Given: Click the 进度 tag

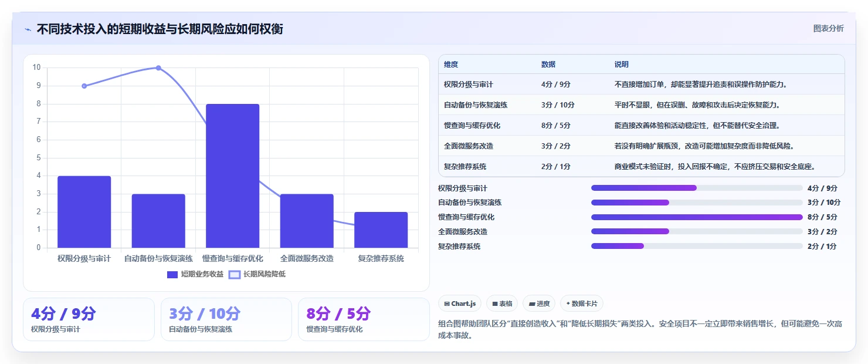Looking at the screenshot, I should coord(539,304).
